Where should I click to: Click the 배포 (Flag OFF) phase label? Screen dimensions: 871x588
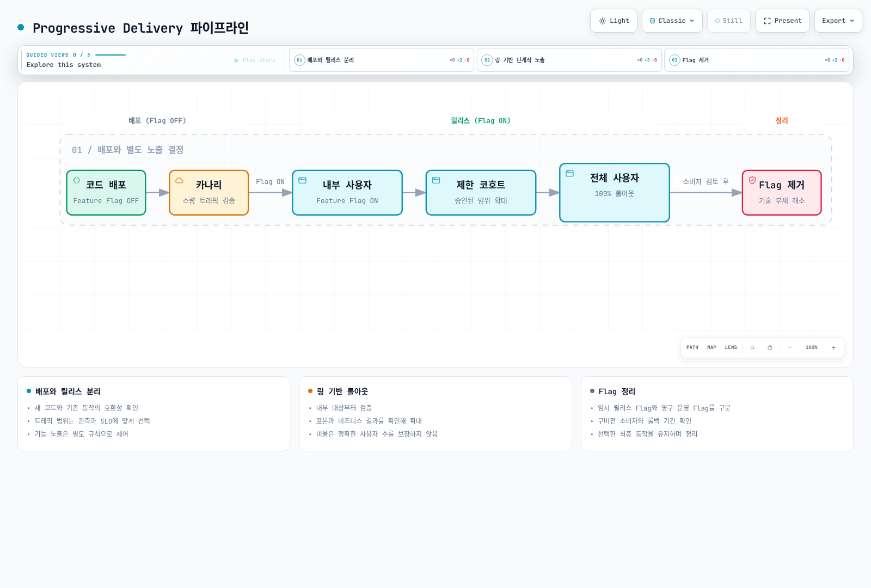pyautogui.click(x=157, y=120)
